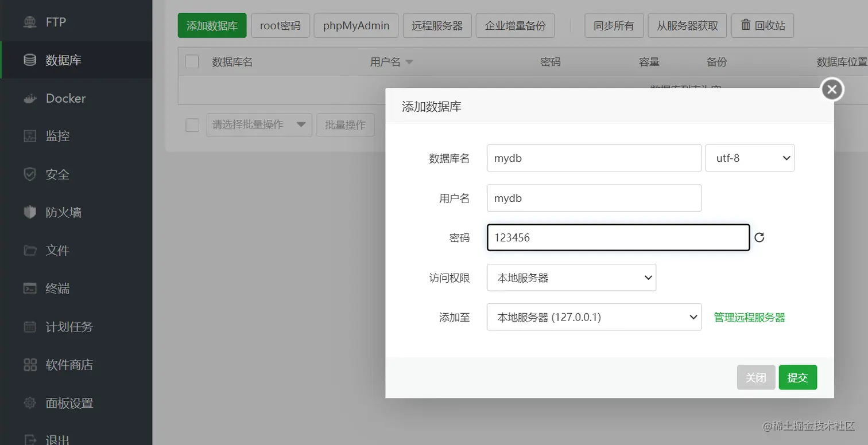Click the database stack icon in sidebar
The image size is (868, 445).
coord(30,60)
